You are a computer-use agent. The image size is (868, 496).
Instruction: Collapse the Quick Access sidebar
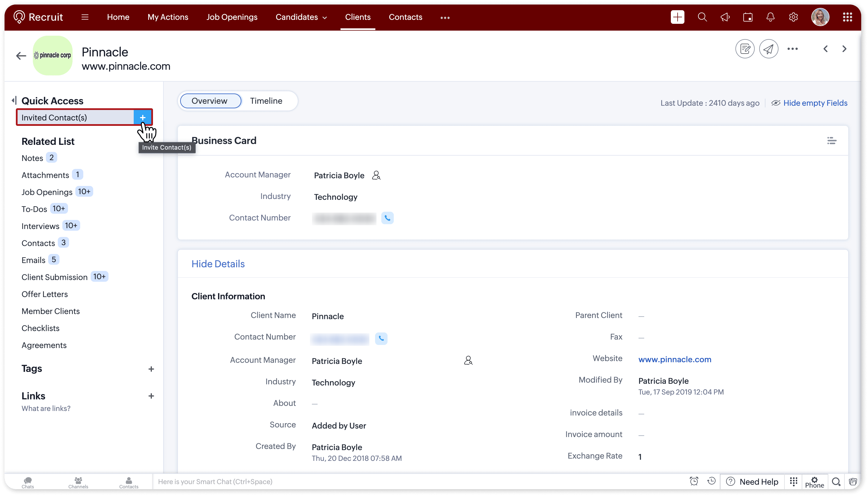pyautogui.click(x=14, y=101)
